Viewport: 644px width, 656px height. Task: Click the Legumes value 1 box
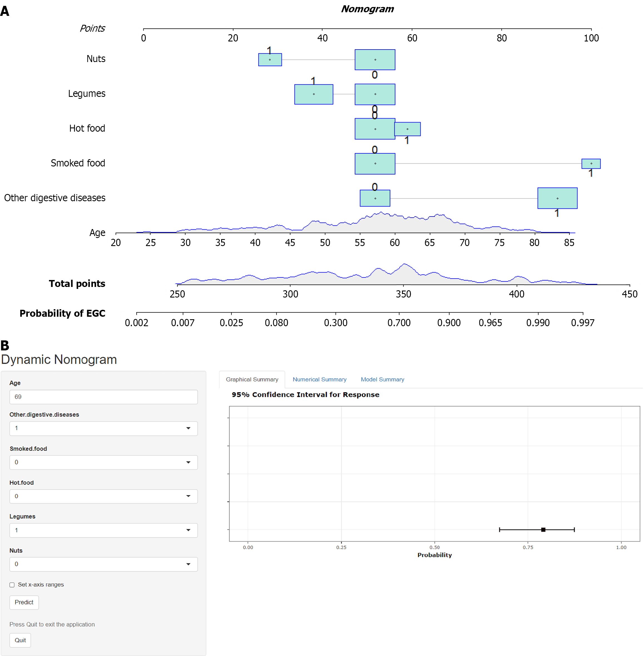coord(314,94)
